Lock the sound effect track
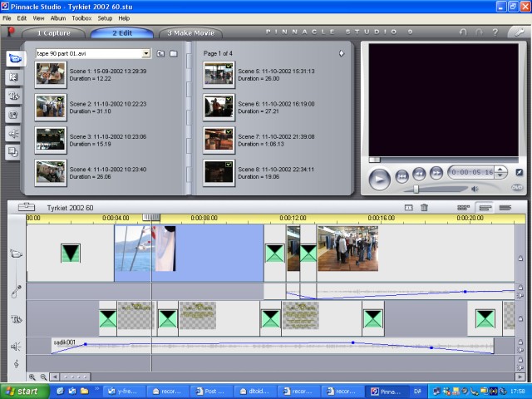The height and width of the screenshot is (399, 532). click(x=520, y=342)
